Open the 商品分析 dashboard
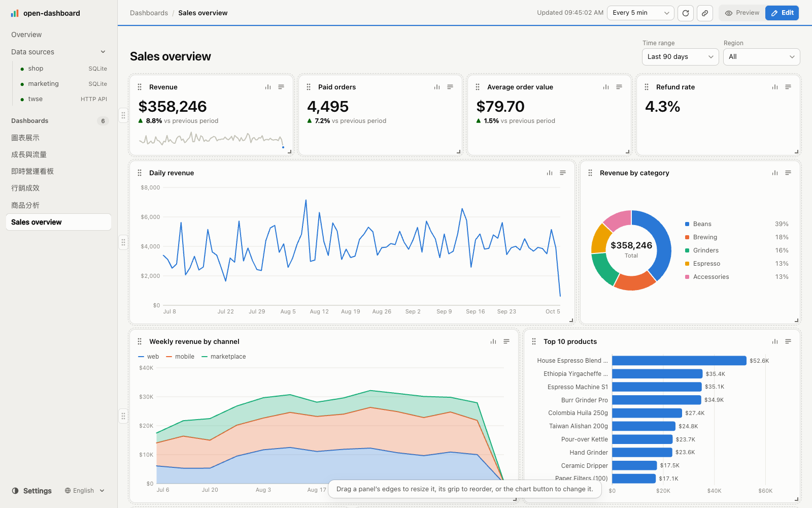Viewport: 812px width, 508px height. [58, 205]
